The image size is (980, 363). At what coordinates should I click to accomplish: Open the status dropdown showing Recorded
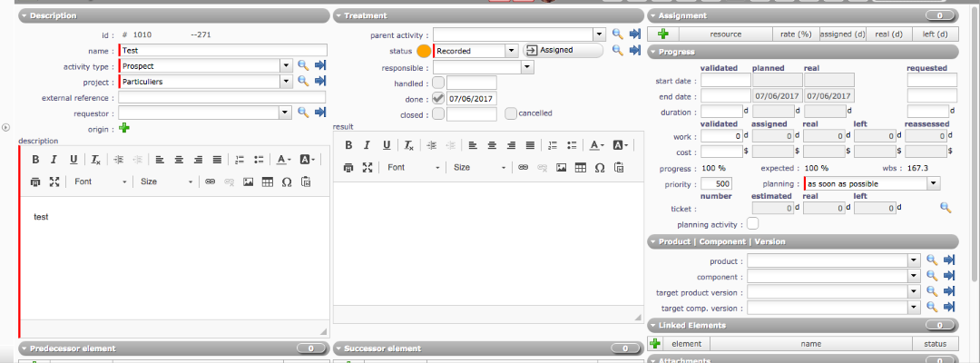pyautogui.click(x=512, y=51)
